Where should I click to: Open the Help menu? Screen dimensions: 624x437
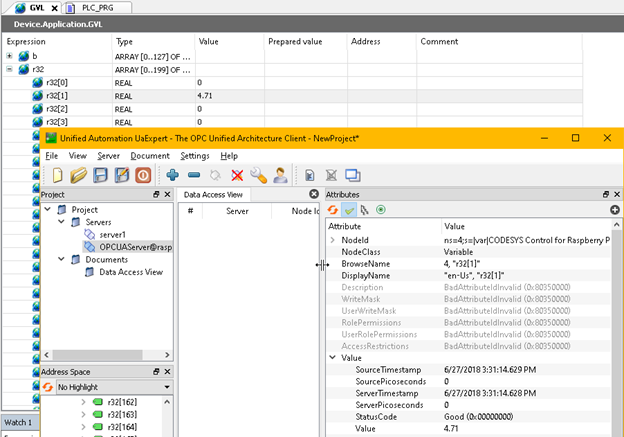pyautogui.click(x=229, y=156)
